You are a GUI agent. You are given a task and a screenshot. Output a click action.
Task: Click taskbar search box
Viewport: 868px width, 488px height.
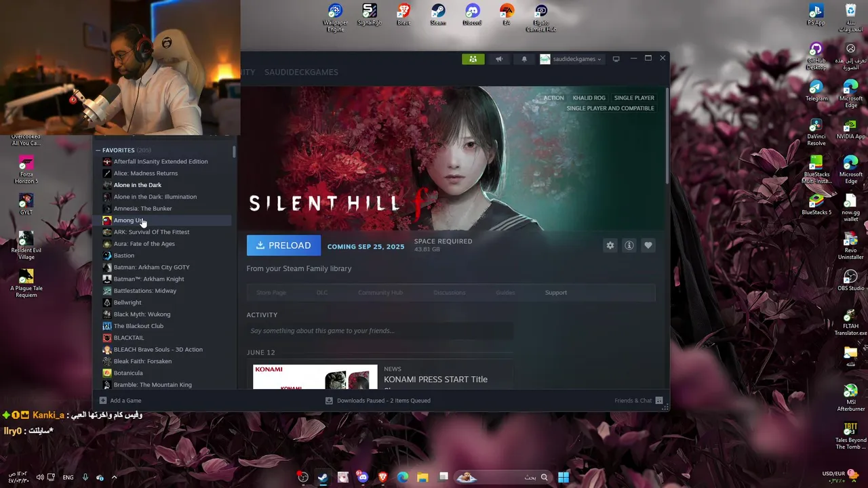[502, 477]
